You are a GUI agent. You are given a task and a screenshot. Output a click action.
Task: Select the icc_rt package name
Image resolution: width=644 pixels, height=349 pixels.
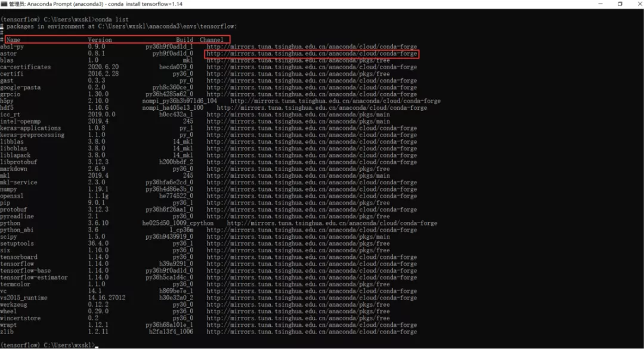coord(10,115)
